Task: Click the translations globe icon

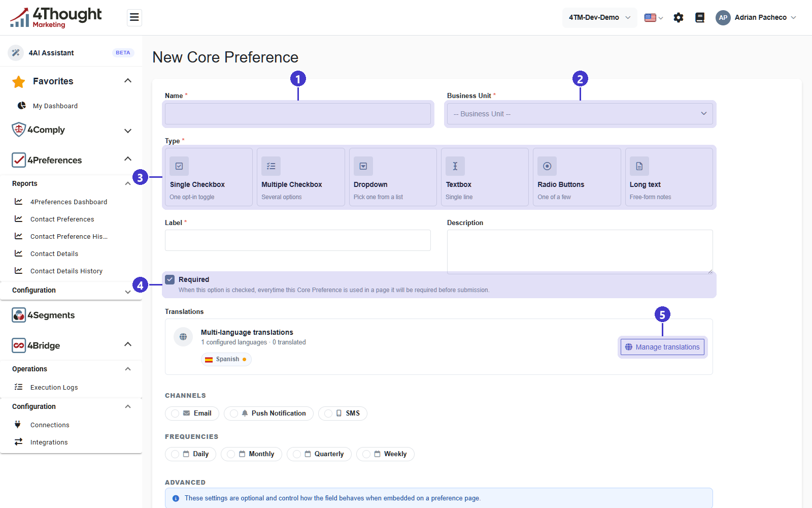Action: pyautogui.click(x=183, y=337)
